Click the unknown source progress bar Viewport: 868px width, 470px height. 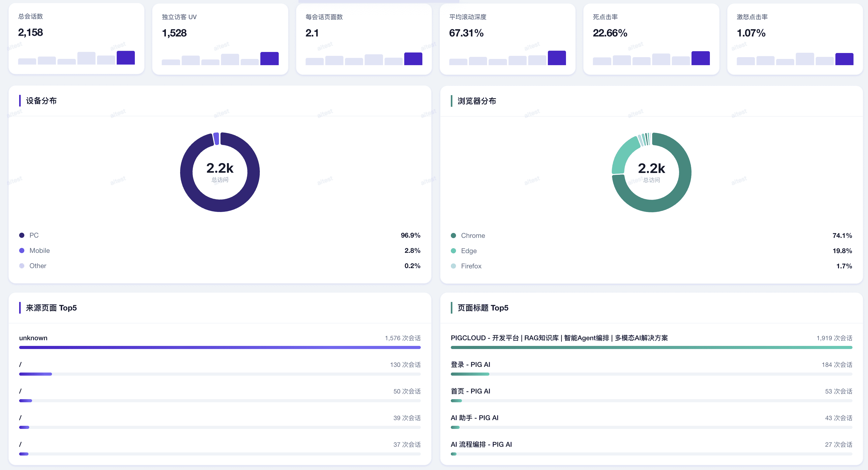tap(220, 347)
